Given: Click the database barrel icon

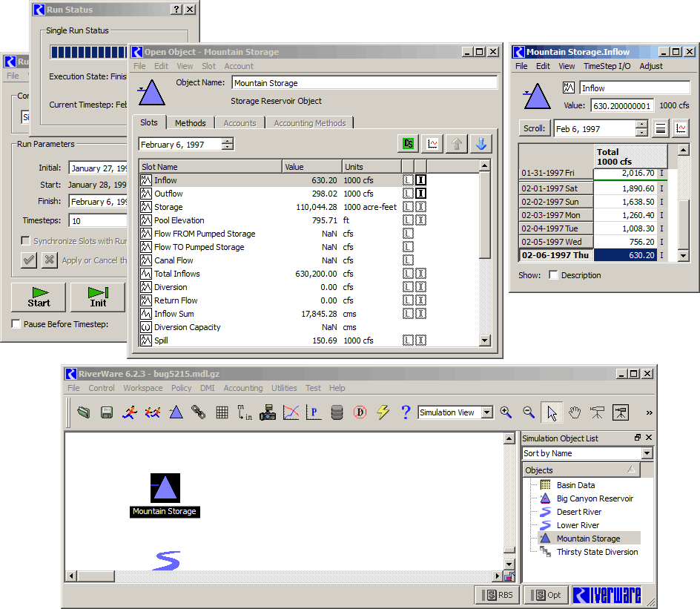Looking at the screenshot, I should (x=337, y=412).
